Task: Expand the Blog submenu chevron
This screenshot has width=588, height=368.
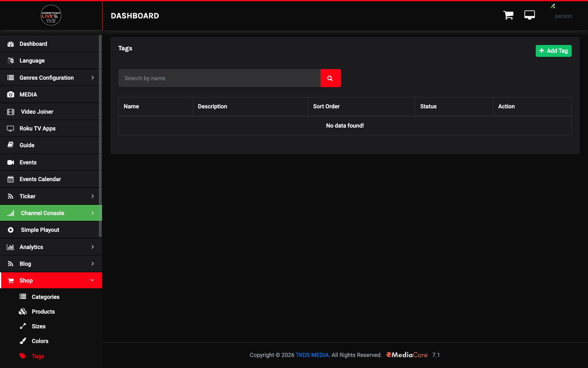Action: pos(93,264)
